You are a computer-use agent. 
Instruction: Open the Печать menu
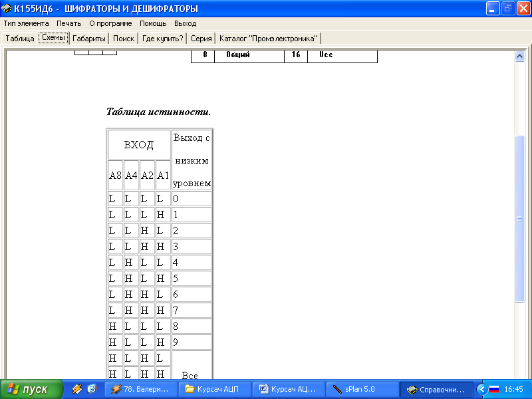point(69,23)
